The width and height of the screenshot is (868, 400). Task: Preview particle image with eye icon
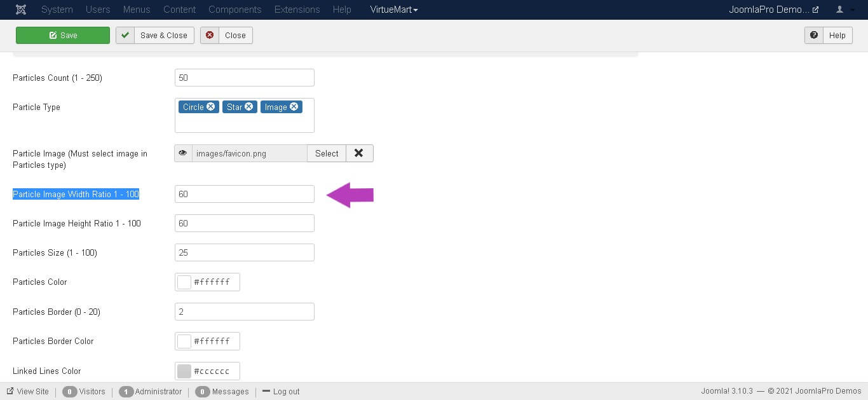coord(183,153)
